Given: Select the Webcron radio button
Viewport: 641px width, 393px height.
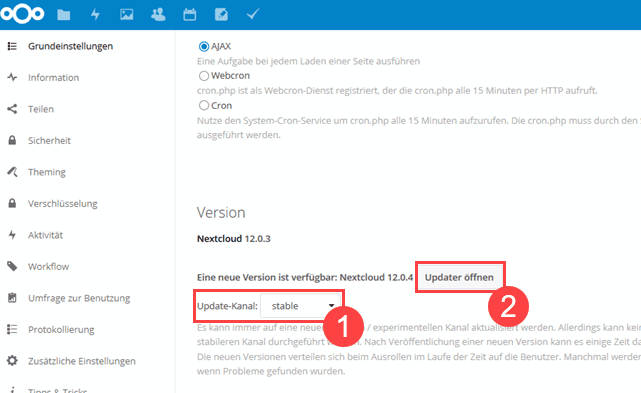Looking at the screenshot, I should 204,76.
